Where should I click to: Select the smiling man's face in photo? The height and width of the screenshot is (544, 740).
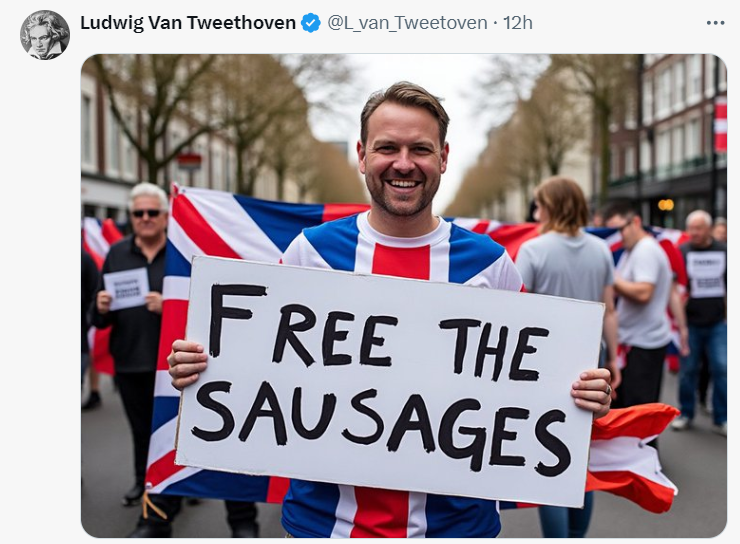point(403,158)
